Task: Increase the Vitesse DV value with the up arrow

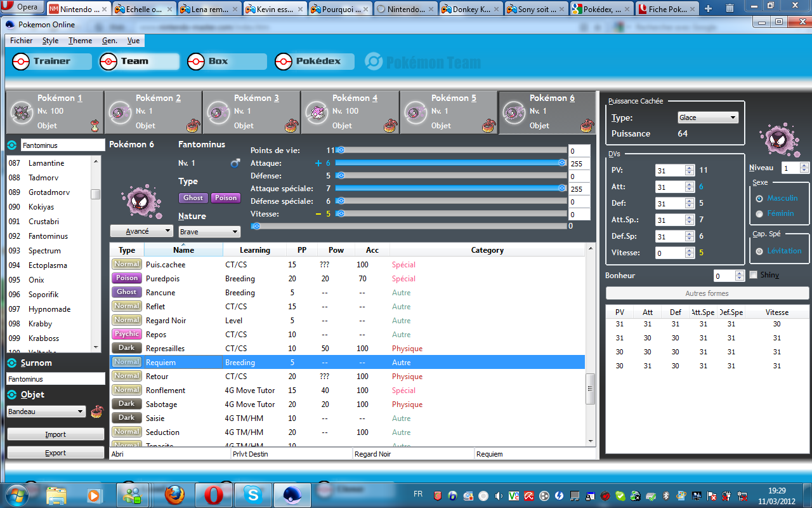Action: point(690,250)
